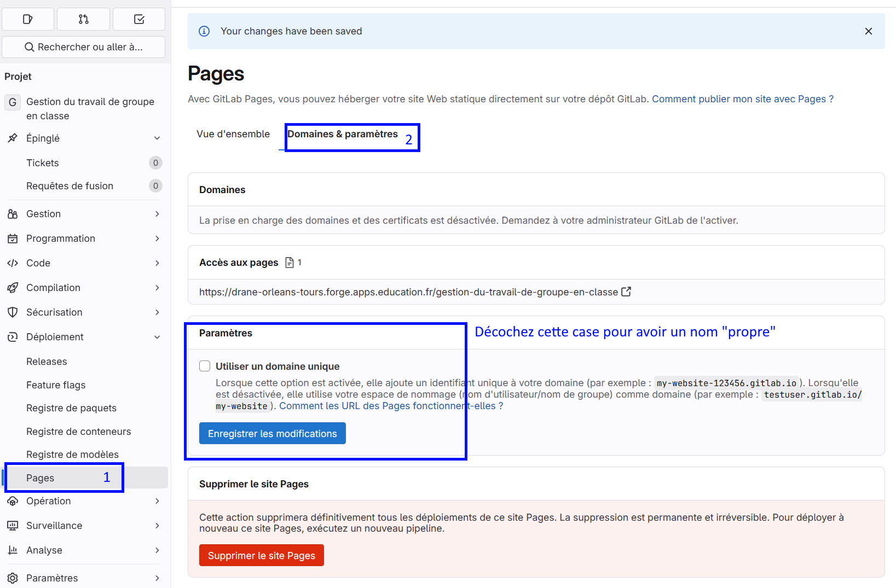Click the Sécurisation shield icon

click(13, 312)
